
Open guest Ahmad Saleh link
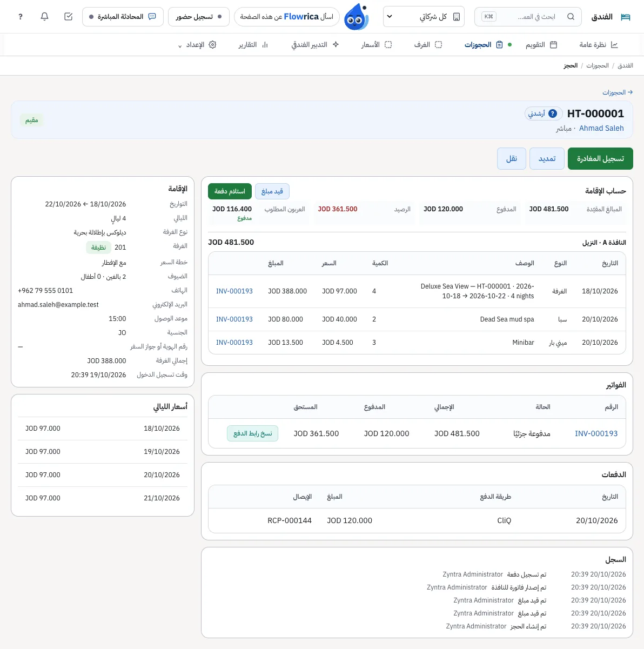pyautogui.click(x=601, y=129)
